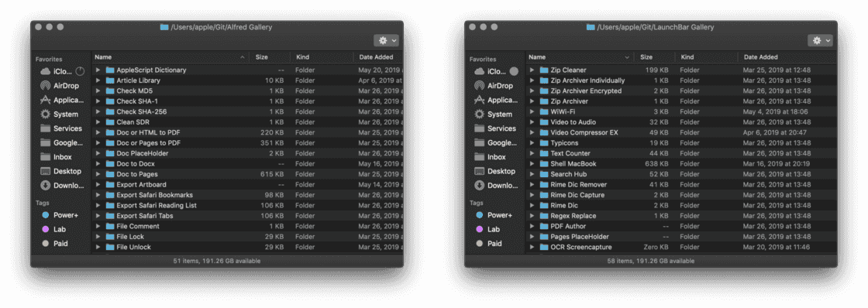Sort by Name in LaunchBar Gallery window
This screenshot has height=308, width=868.
[x=580, y=57]
